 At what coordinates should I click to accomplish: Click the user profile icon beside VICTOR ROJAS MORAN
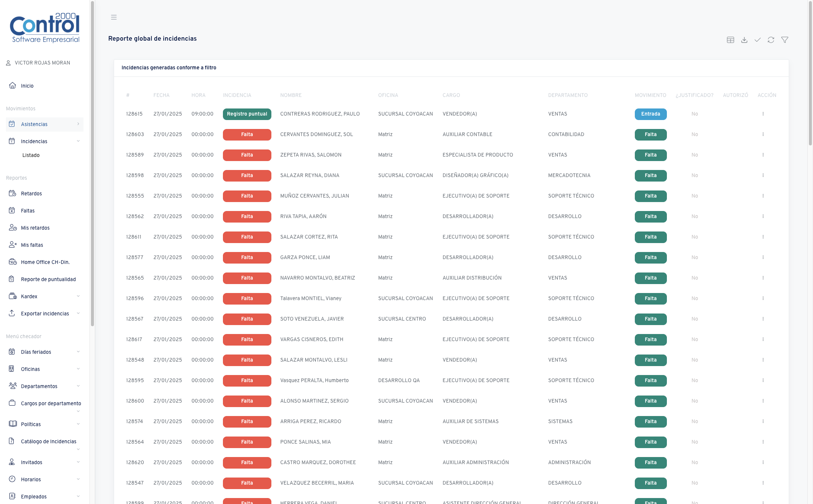point(8,63)
